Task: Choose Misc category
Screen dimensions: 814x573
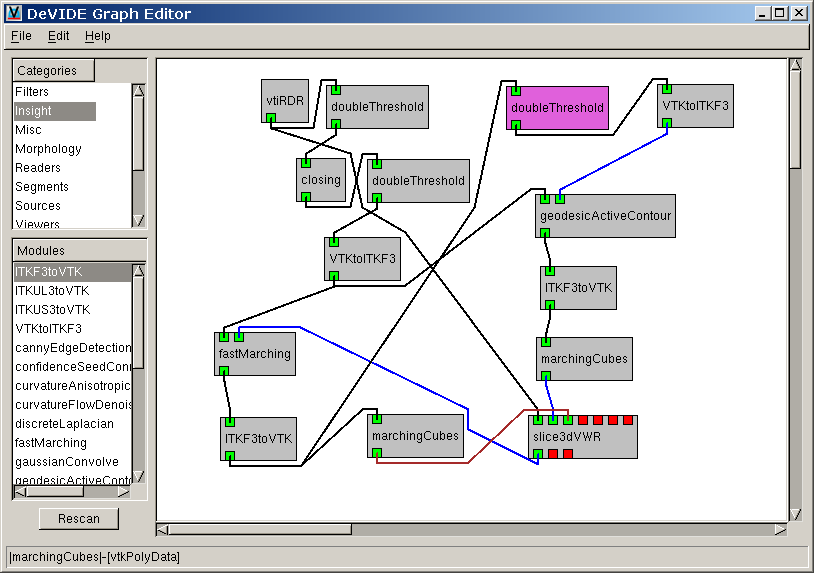Action: point(28,130)
